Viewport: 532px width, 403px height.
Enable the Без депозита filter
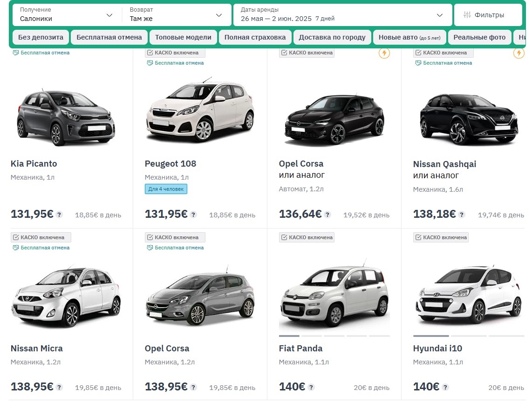41,37
